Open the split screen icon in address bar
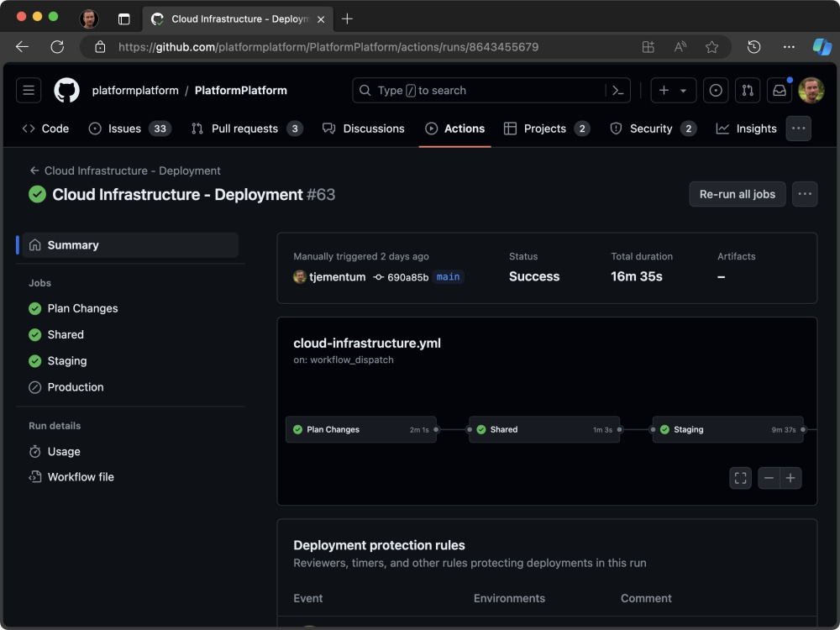The width and height of the screenshot is (840, 630). pos(648,47)
